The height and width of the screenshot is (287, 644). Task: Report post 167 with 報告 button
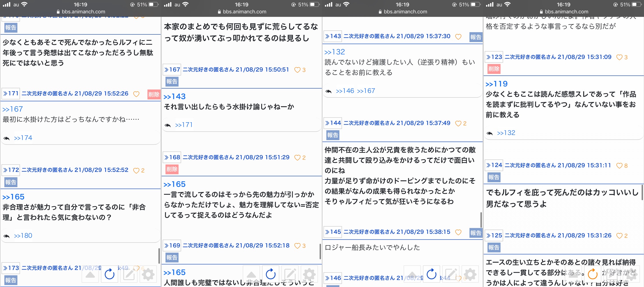(x=172, y=81)
